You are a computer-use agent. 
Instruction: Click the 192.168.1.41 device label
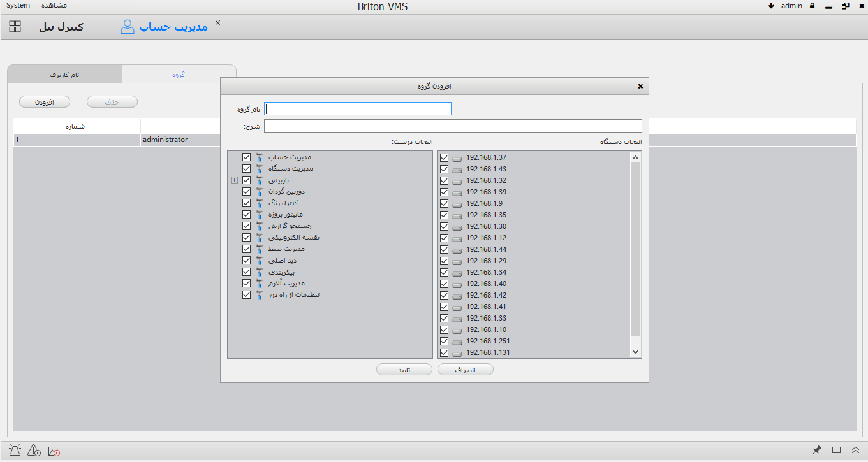pyautogui.click(x=486, y=307)
